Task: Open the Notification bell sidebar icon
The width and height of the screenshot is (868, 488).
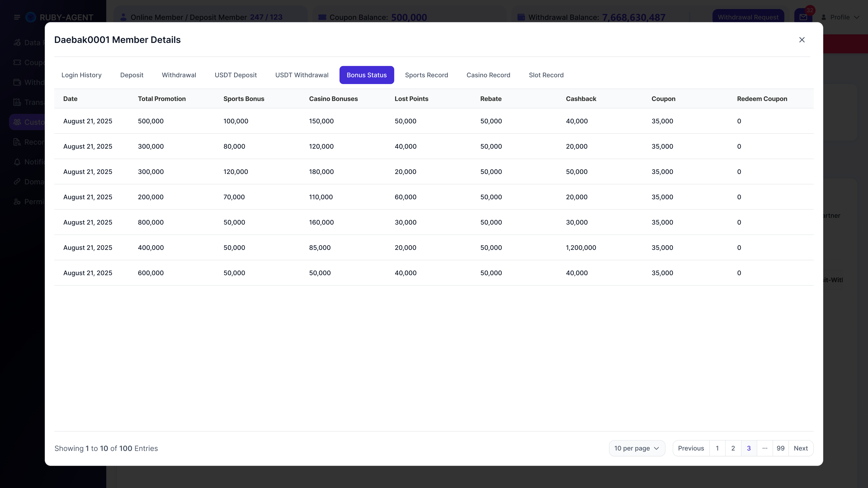Action: pos(17,162)
